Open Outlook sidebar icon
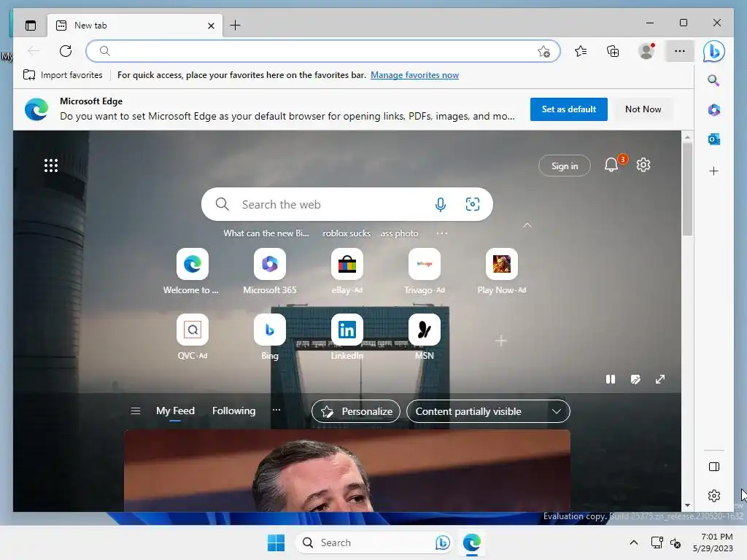The image size is (747, 560). click(713, 139)
